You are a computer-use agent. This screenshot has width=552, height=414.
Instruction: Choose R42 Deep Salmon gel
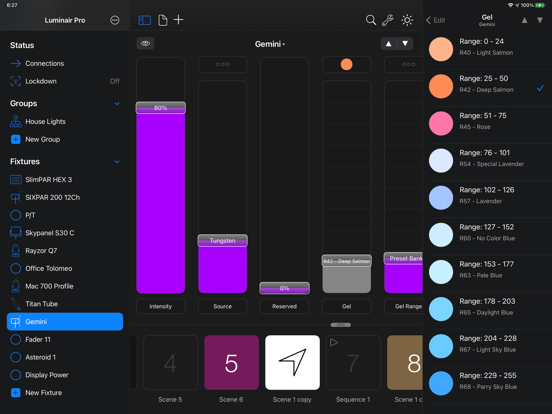click(488, 86)
